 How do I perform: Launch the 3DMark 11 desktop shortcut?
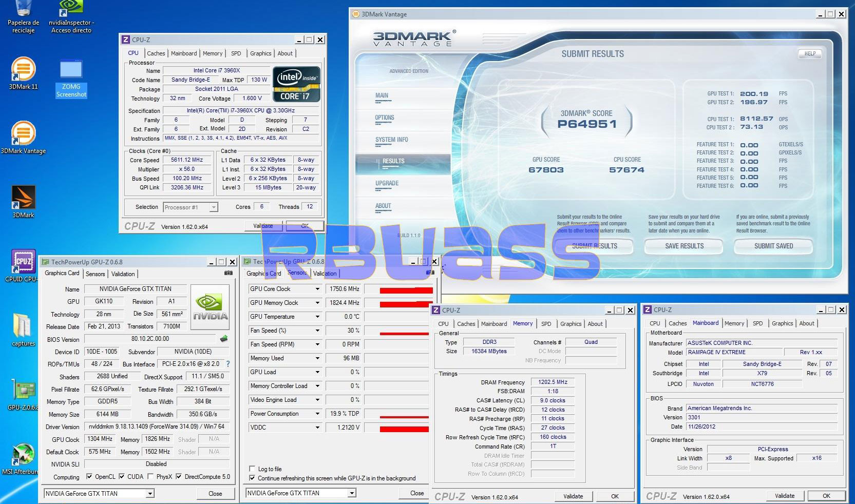23,73
